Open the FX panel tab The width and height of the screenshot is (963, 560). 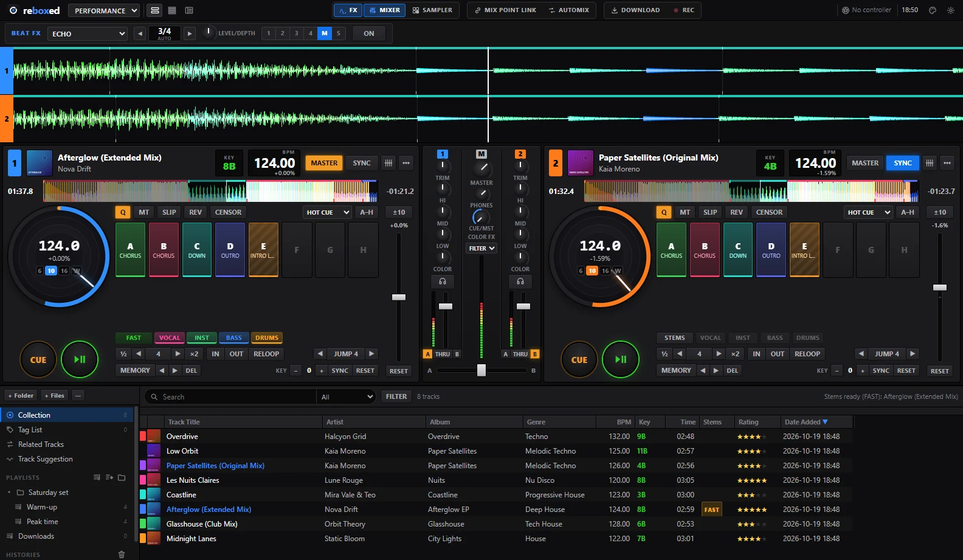348,10
